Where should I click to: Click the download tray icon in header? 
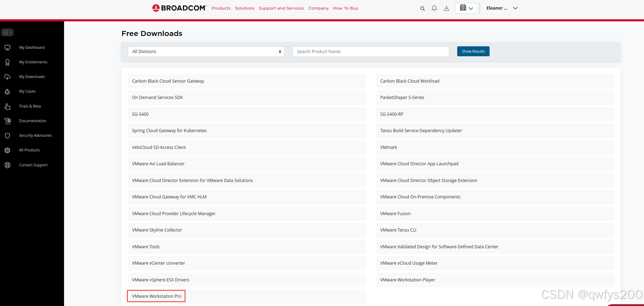coord(447,8)
